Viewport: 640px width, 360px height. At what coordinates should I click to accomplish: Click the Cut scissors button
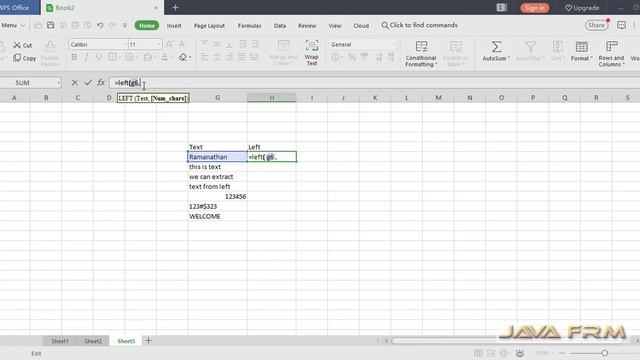tap(22, 45)
